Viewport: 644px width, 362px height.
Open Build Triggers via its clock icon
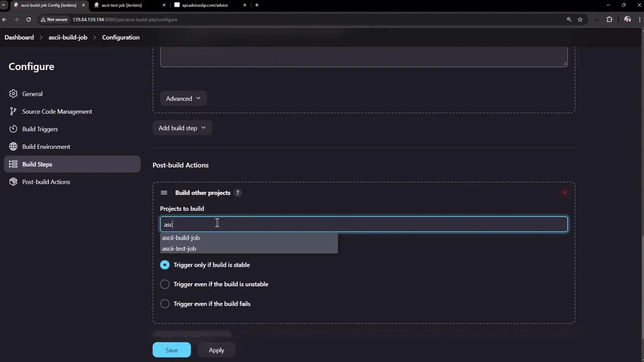(x=13, y=129)
